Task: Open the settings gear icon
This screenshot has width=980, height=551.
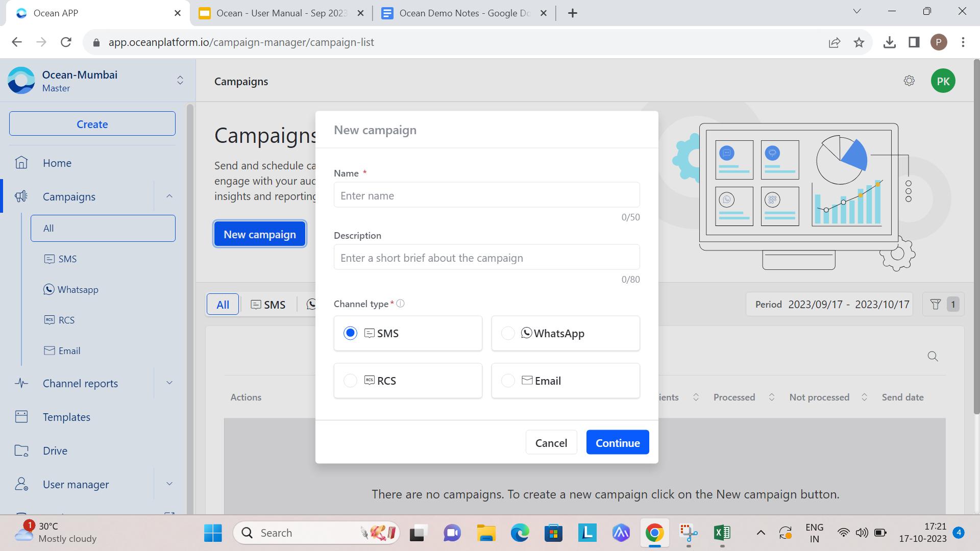Action: [x=909, y=81]
